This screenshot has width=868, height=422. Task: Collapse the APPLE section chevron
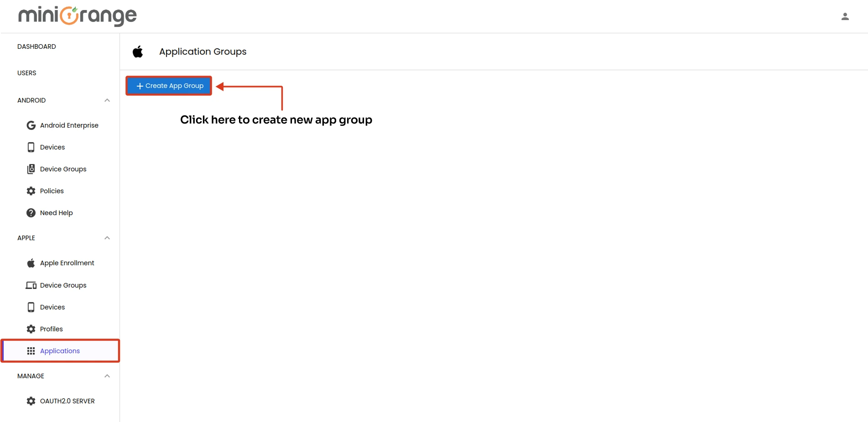pyautogui.click(x=107, y=237)
